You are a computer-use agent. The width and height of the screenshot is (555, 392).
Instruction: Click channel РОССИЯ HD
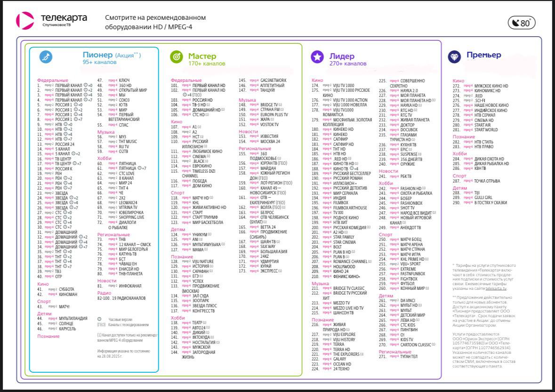pos(202,100)
